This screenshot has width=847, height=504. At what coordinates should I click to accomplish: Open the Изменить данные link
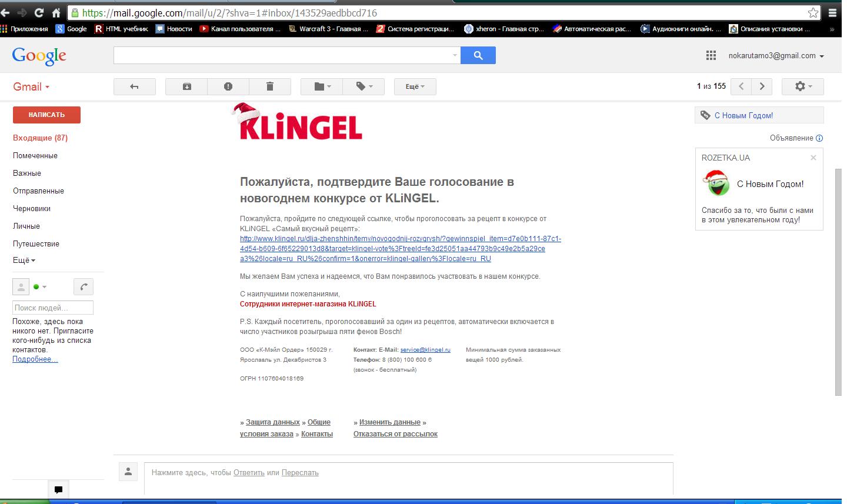[390, 422]
